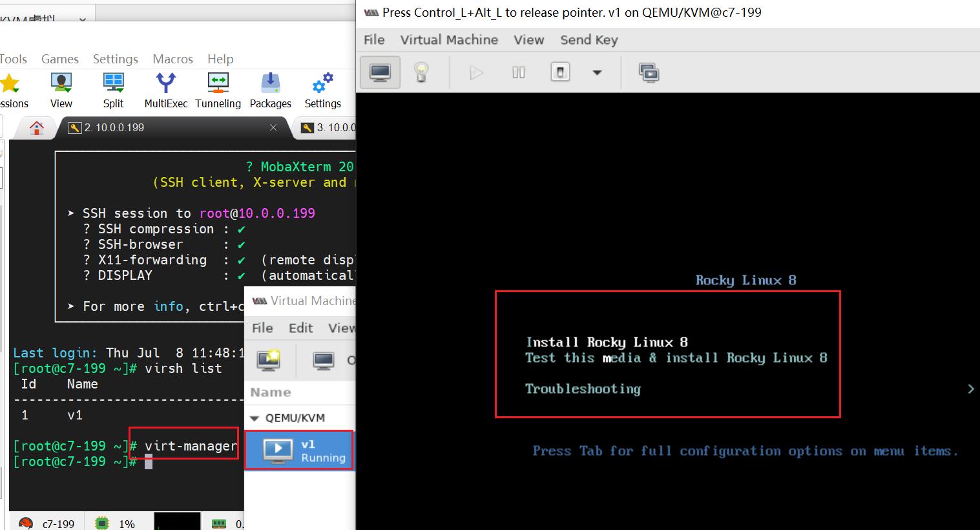
Task: Click the terminal cursor at the last prompt
Action: pyautogui.click(x=148, y=461)
